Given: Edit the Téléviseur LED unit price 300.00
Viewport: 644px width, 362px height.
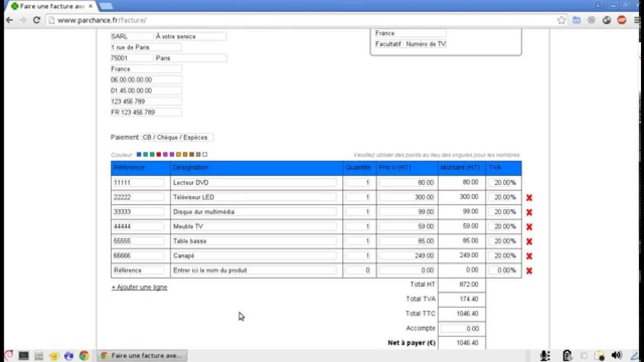Looking at the screenshot, I should (407, 197).
